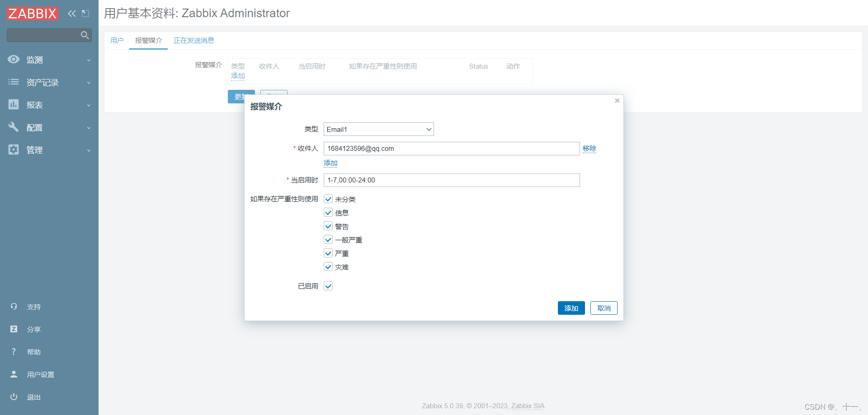The width and height of the screenshot is (868, 415).
Task: Open 管理 menu item
Action: pyautogui.click(x=49, y=150)
